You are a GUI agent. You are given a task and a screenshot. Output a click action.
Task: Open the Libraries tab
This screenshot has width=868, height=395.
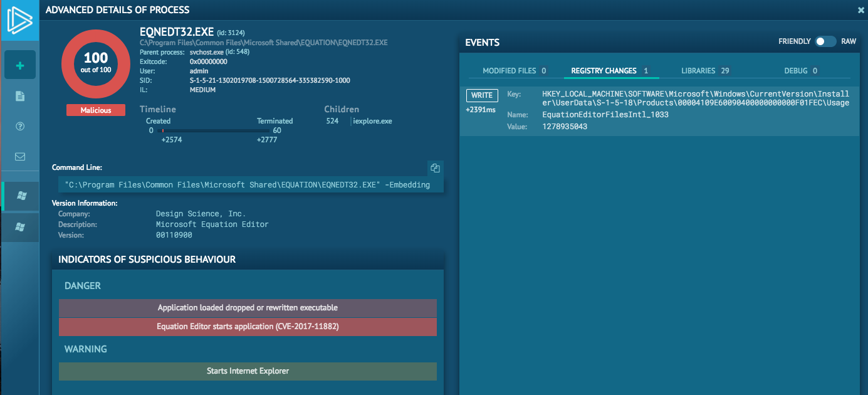(x=704, y=71)
